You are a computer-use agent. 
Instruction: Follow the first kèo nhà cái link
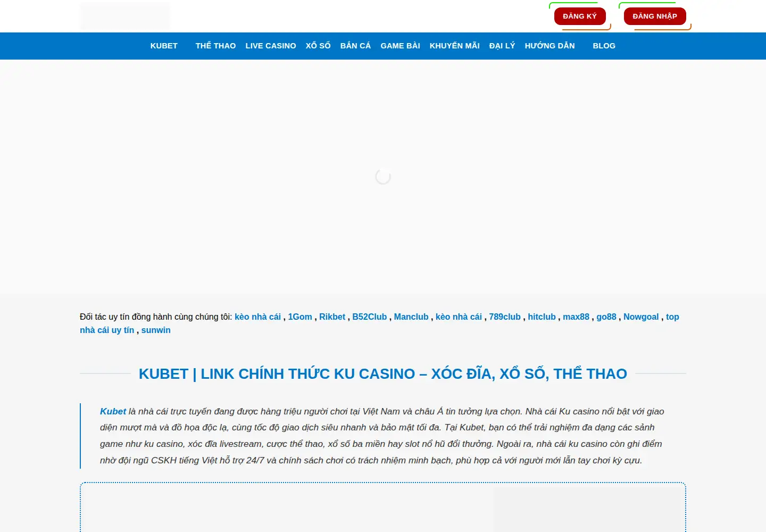click(257, 317)
